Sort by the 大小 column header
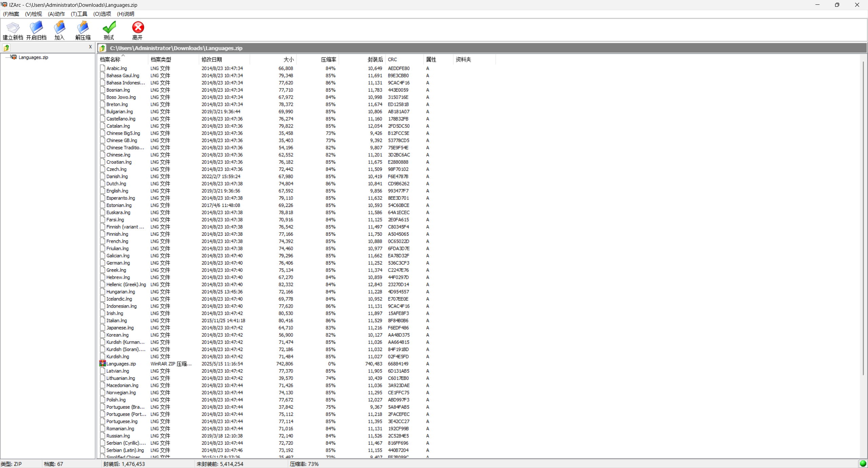This screenshot has width=868, height=468. [288, 60]
